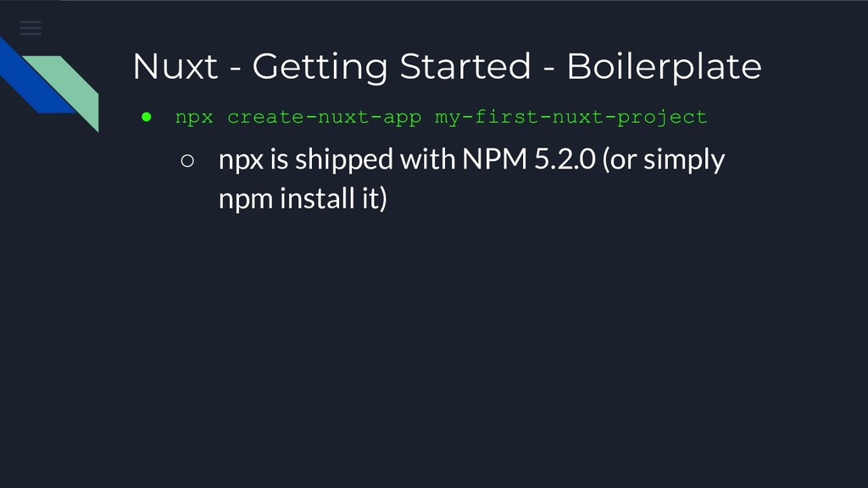Screen dimensions: 868x488
Task: Click 'NPM 5.2.0' in the sub-bullet
Action: [x=529, y=158]
